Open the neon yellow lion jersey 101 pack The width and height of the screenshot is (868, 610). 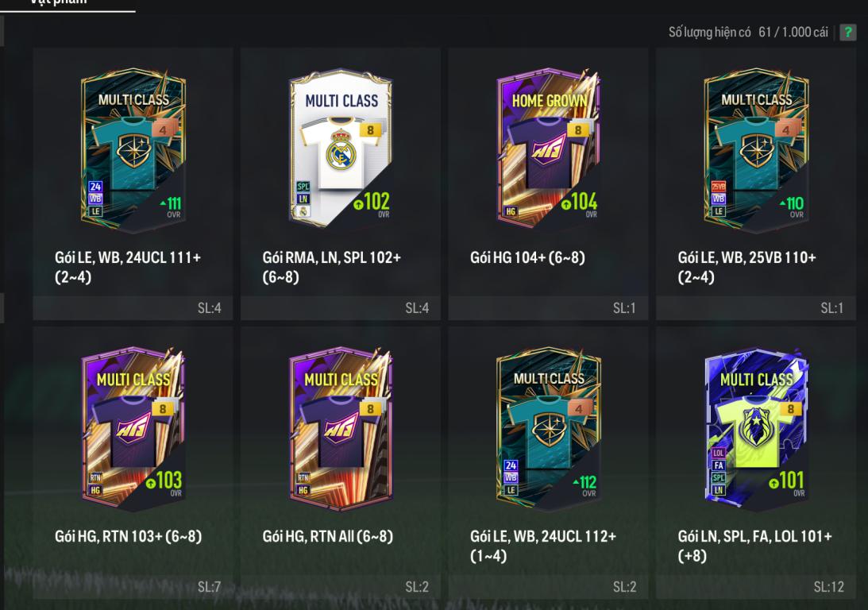[x=755, y=463]
